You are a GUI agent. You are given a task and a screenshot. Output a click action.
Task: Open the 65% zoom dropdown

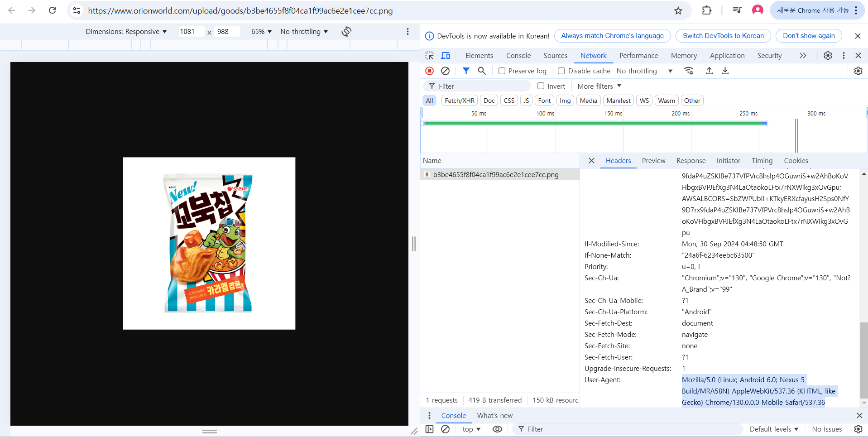point(261,31)
